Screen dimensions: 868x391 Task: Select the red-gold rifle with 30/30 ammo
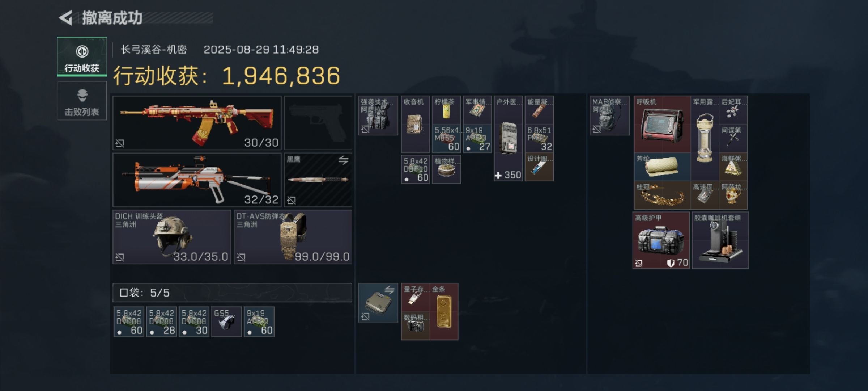pos(197,123)
